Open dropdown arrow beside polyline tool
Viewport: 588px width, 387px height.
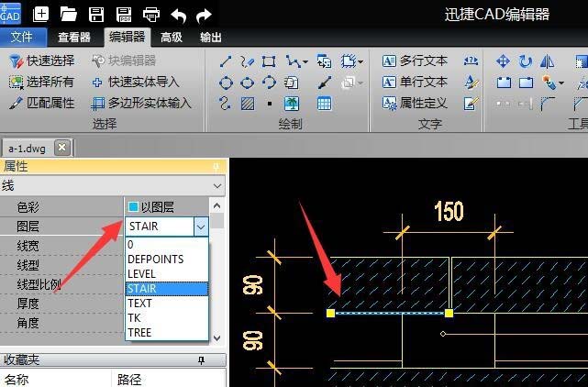pyautogui.click(x=305, y=61)
